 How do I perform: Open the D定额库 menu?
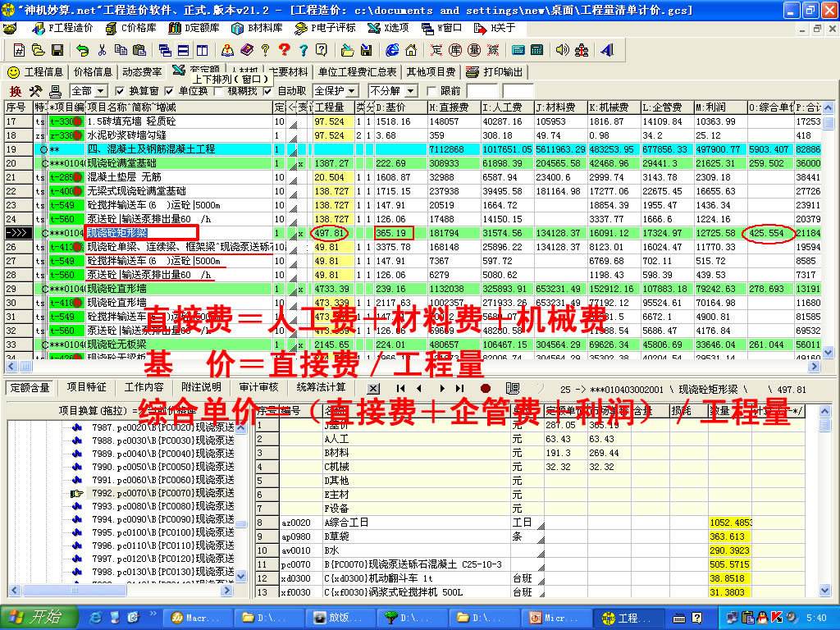pos(194,28)
